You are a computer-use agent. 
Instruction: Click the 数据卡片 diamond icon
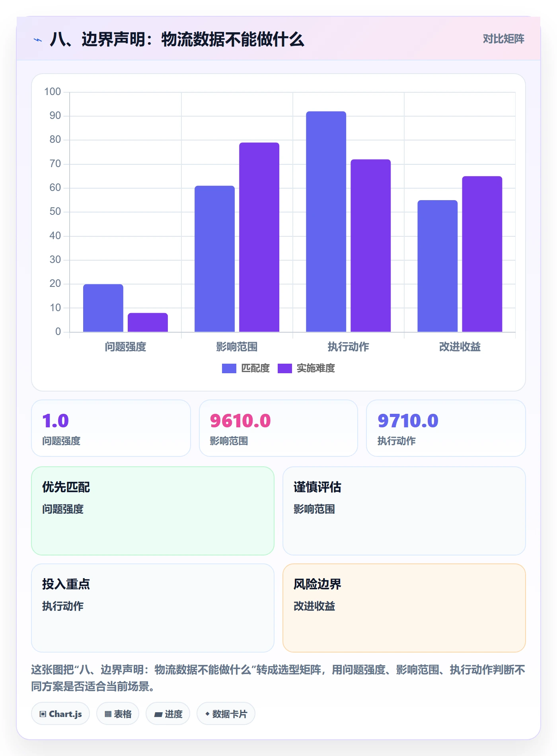[207, 714]
